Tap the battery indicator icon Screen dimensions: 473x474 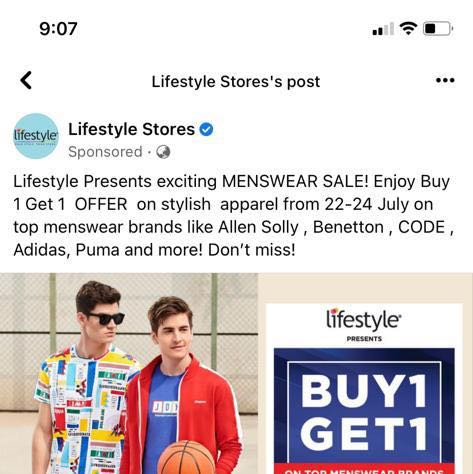point(438,28)
